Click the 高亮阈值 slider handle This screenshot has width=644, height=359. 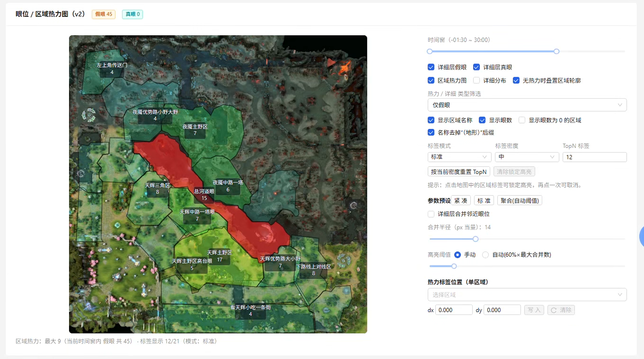(x=454, y=266)
